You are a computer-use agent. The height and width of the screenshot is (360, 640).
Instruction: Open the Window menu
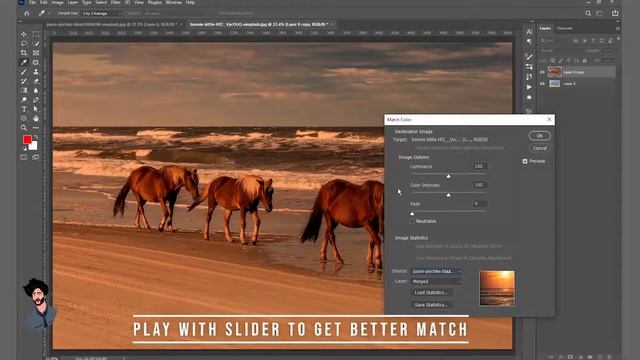pyautogui.click(x=173, y=2)
